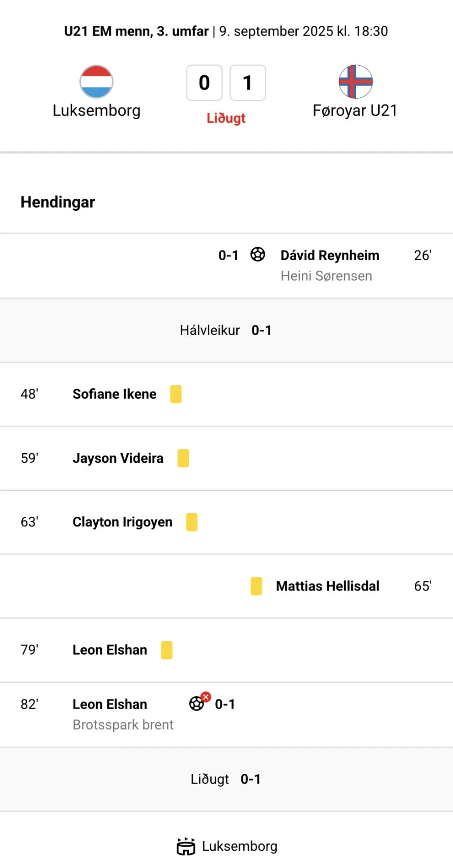
Task: Click the Luxembourg flag icon
Action: [96, 81]
